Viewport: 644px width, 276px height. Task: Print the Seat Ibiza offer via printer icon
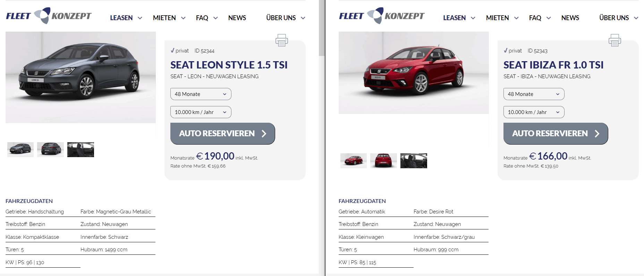[615, 40]
